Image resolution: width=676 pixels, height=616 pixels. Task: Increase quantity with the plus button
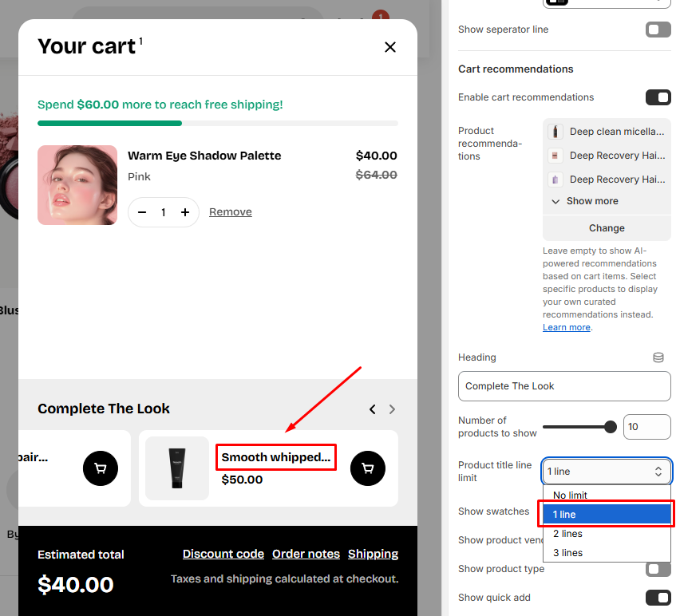(x=185, y=212)
